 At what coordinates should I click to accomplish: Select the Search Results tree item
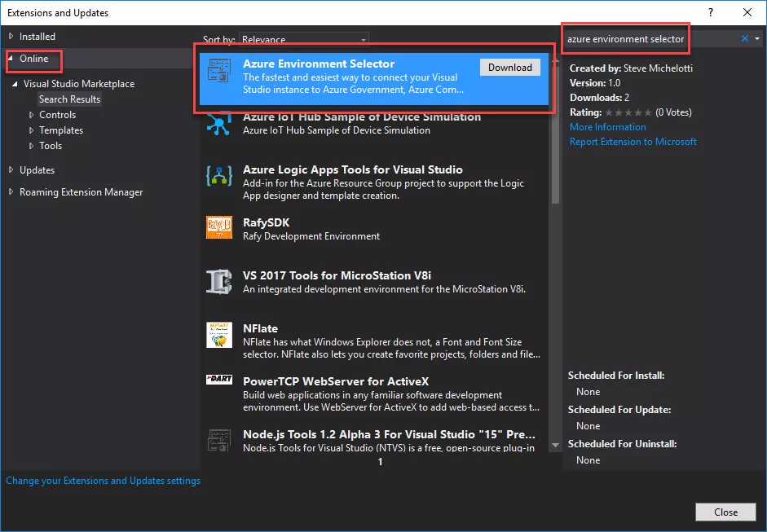point(69,99)
